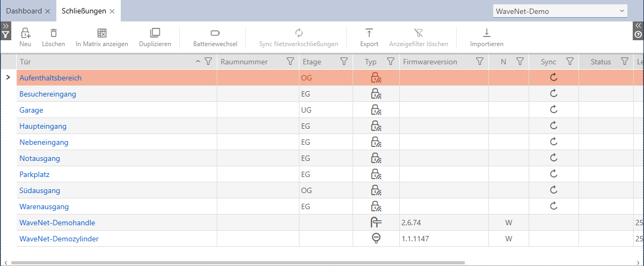
Task: Expand the left sidebar with double chevron
Action: [5, 25]
